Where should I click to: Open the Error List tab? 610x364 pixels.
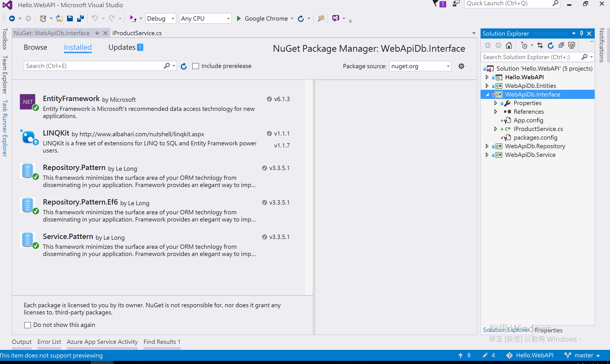click(49, 342)
